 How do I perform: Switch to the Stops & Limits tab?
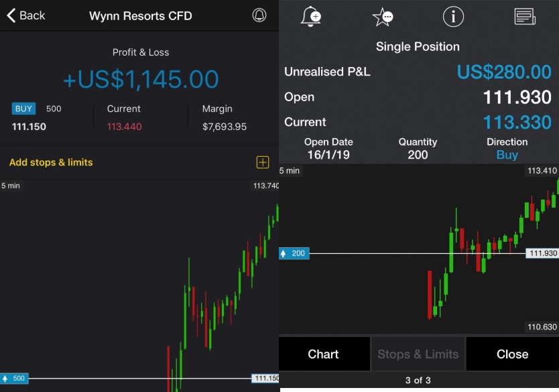[x=418, y=354]
